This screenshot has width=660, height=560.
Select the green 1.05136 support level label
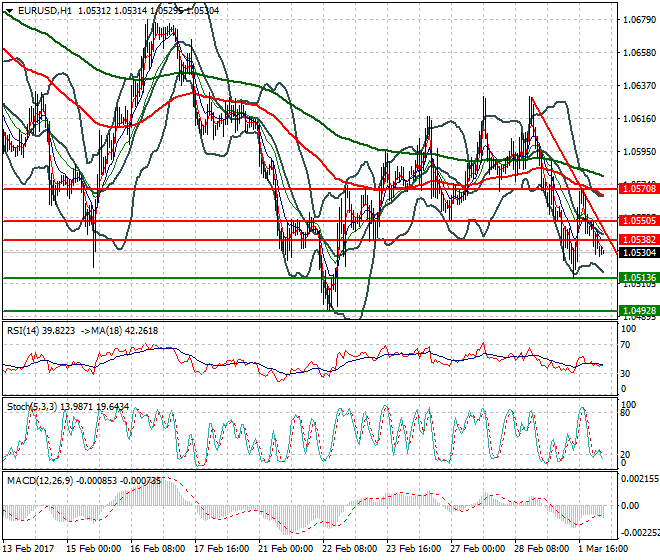tap(638, 277)
